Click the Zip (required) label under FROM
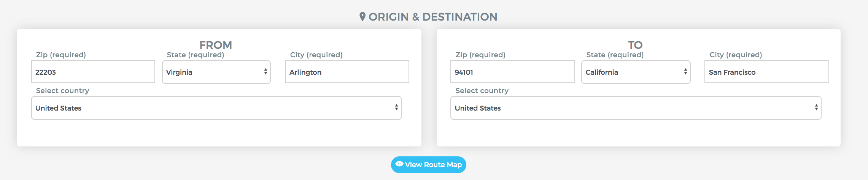The width and height of the screenshot is (868, 180). click(61, 55)
